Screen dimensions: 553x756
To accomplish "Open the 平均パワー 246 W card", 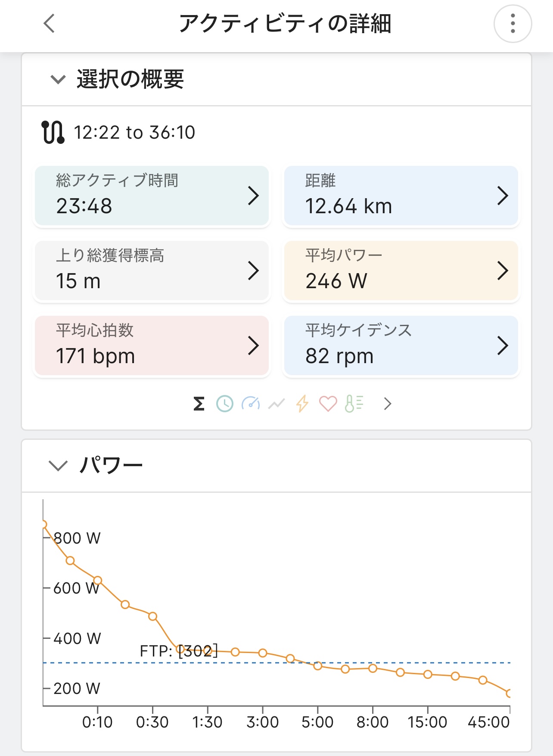I will [x=401, y=271].
